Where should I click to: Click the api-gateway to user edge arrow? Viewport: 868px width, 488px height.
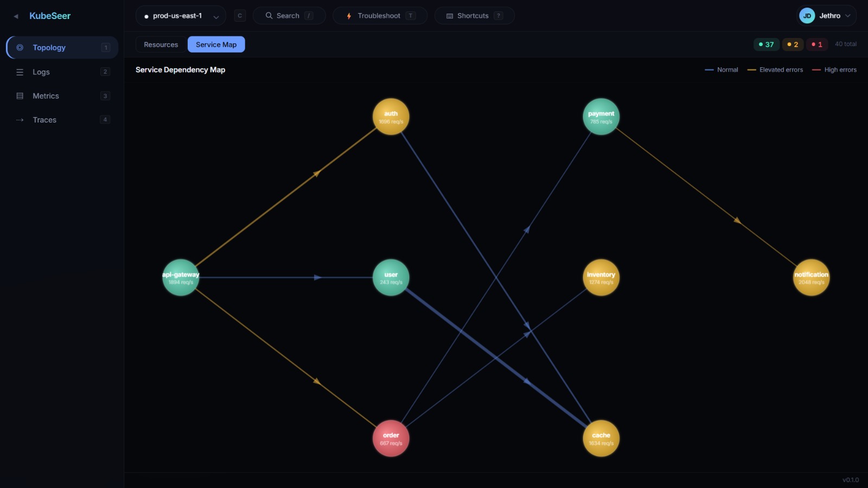point(318,278)
